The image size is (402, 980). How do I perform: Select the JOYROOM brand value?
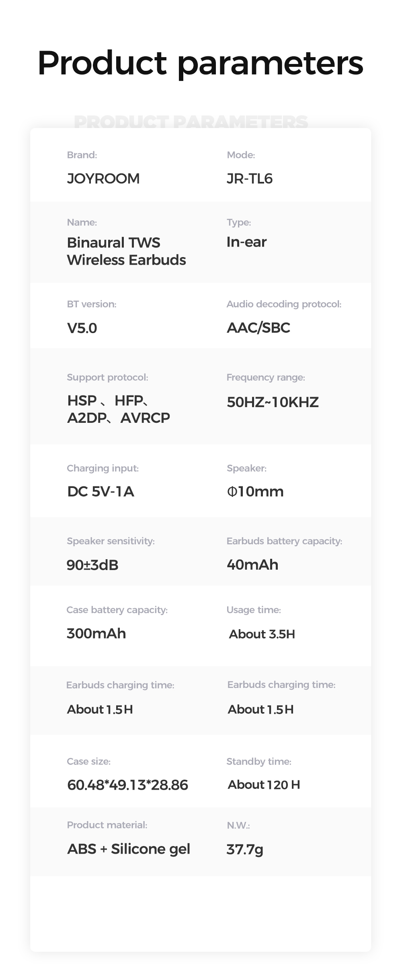click(x=103, y=179)
